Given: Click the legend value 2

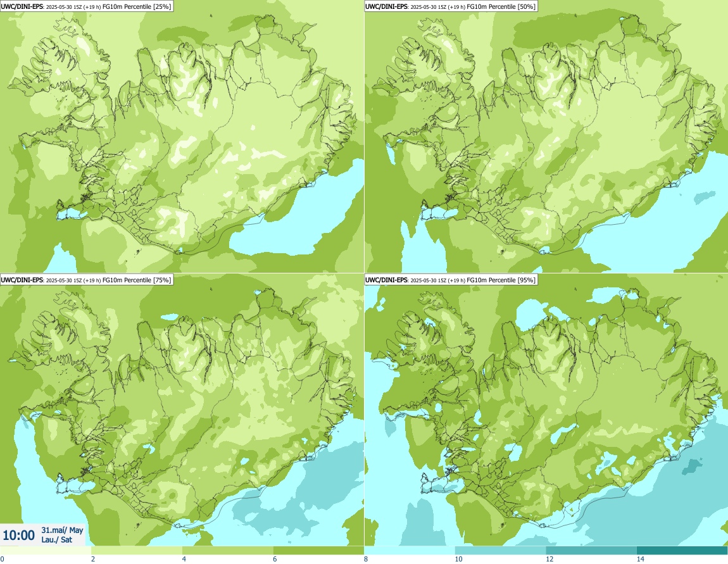Looking at the screenshot, I should click(93, 560).
